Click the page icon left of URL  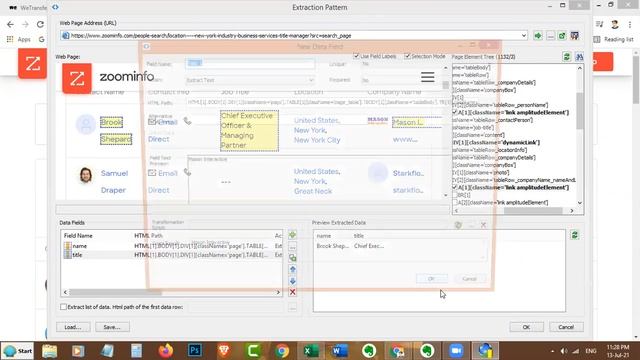point(65,36)
